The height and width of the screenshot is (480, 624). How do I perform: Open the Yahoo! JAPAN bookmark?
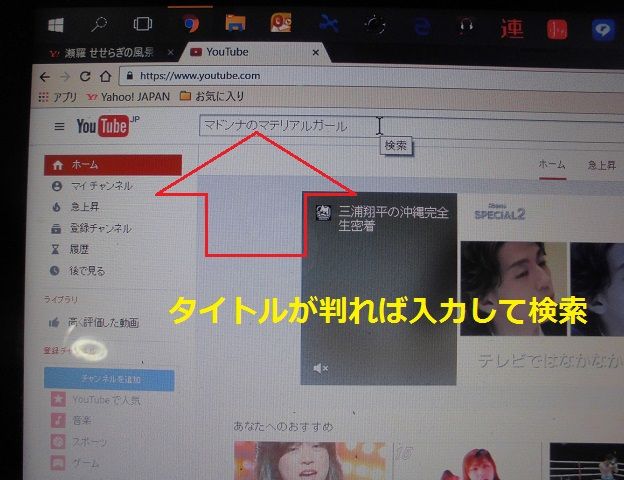click(129, 97)
